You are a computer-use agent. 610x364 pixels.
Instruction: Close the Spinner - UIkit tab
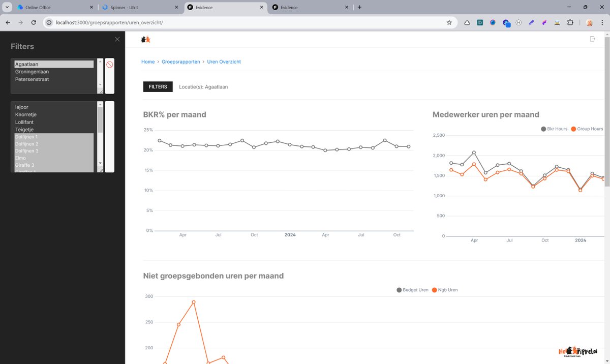(176, 7)
